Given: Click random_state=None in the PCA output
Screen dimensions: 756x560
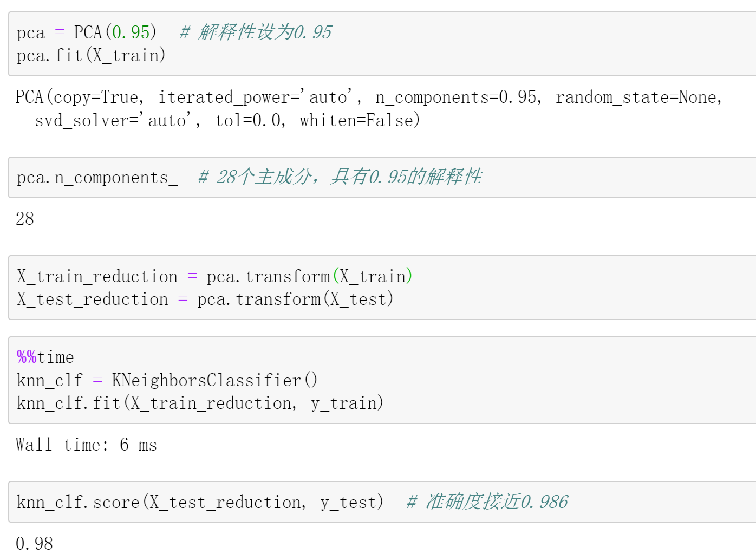Looking at the screenshot, I should click(638, 97).
